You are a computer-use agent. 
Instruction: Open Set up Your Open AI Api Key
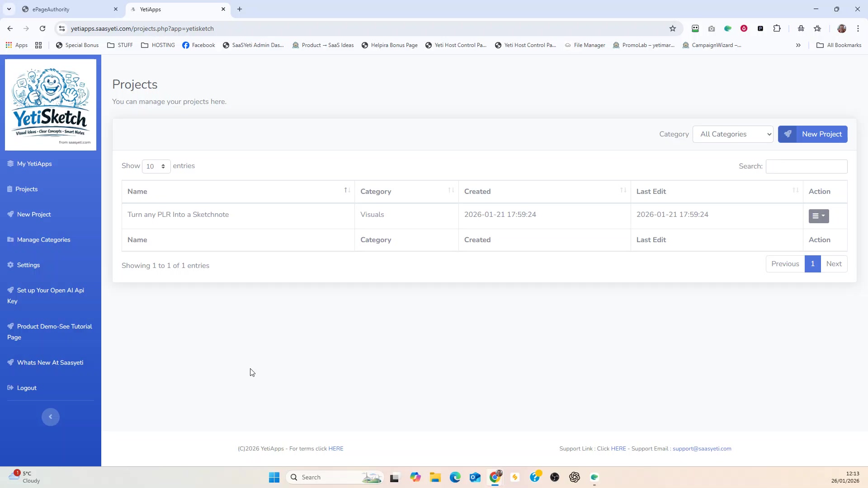pos(46,296)
